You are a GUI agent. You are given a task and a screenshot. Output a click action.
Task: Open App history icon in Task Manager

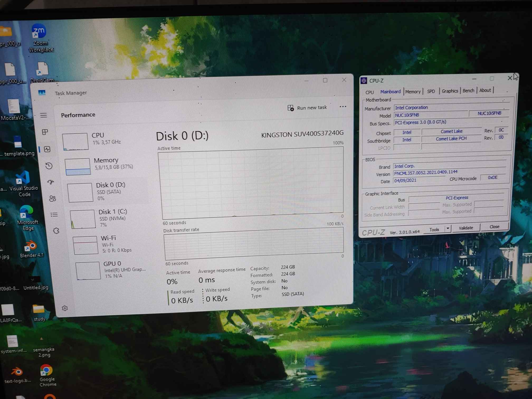(x=49, y=166)
